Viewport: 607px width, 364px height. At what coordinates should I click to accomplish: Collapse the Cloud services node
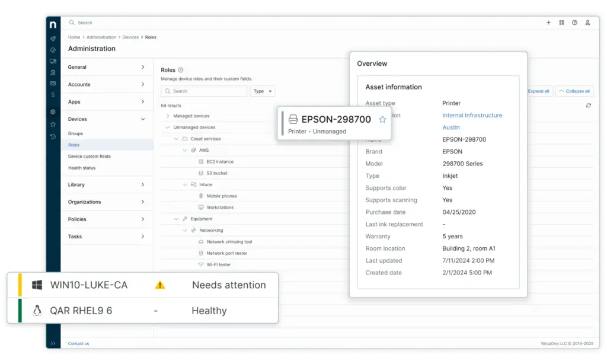(x=176, y=139)
